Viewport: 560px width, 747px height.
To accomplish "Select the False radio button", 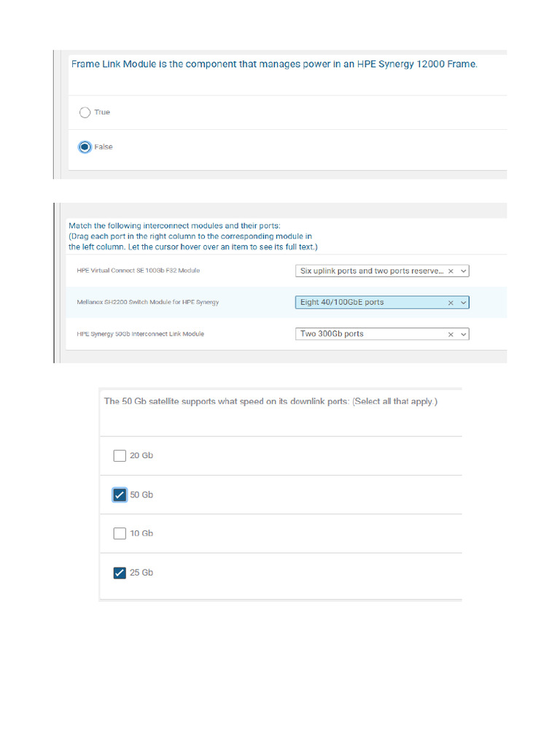I will pos(85,147).
